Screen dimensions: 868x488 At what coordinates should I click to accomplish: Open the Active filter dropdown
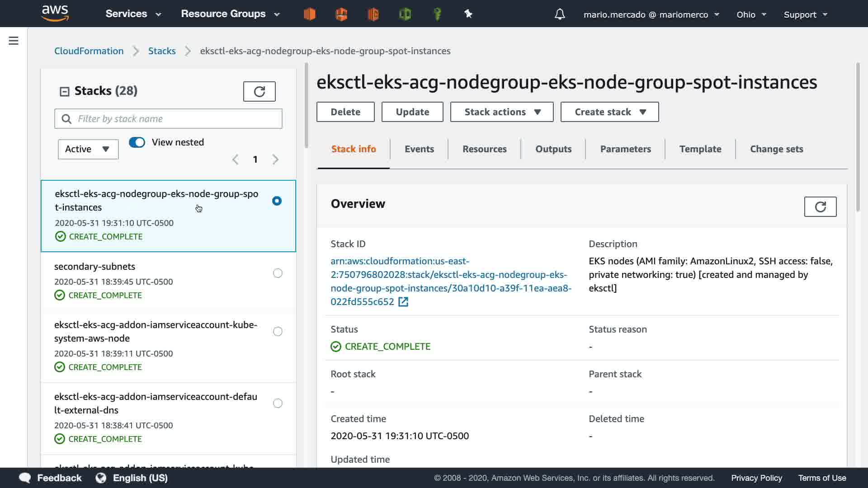click(x=88, y=149)
